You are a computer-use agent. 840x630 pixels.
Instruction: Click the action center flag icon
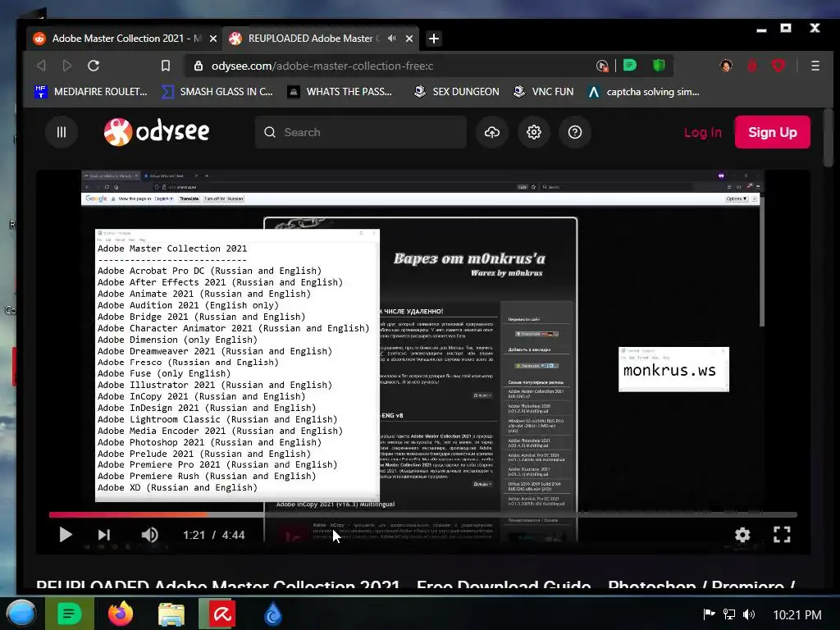tap(709, 614)
